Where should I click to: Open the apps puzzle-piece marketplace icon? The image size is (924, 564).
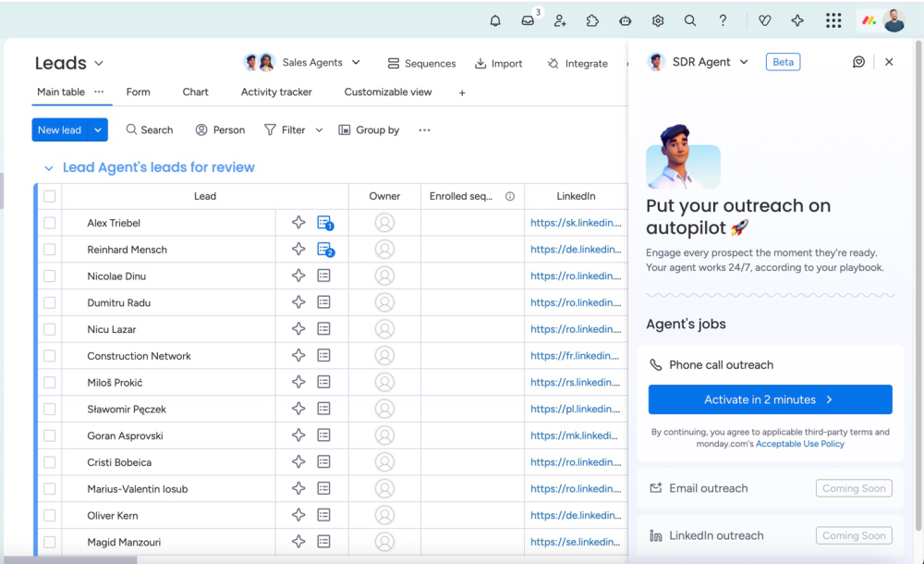pyautogui.click(x=592, y=20)
